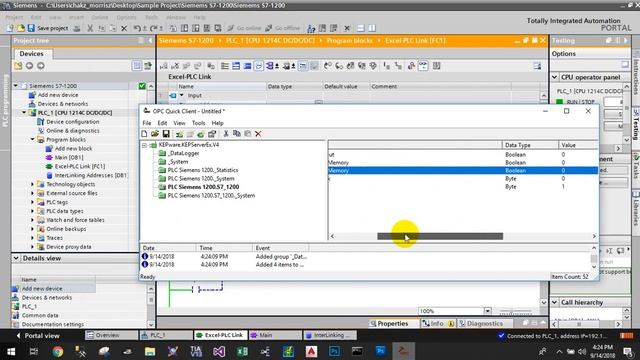Click Go online button in TIA toolbar
The image size is (640, 360).
tap(244, 28)
